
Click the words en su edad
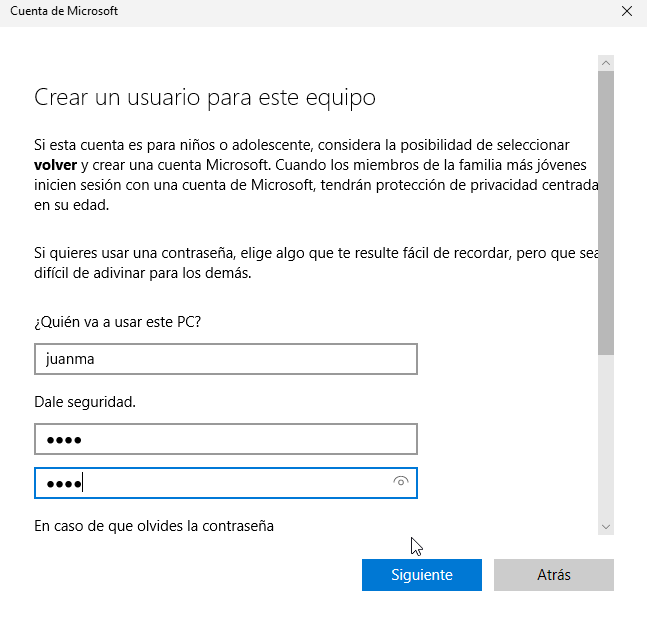pos(71,205)
